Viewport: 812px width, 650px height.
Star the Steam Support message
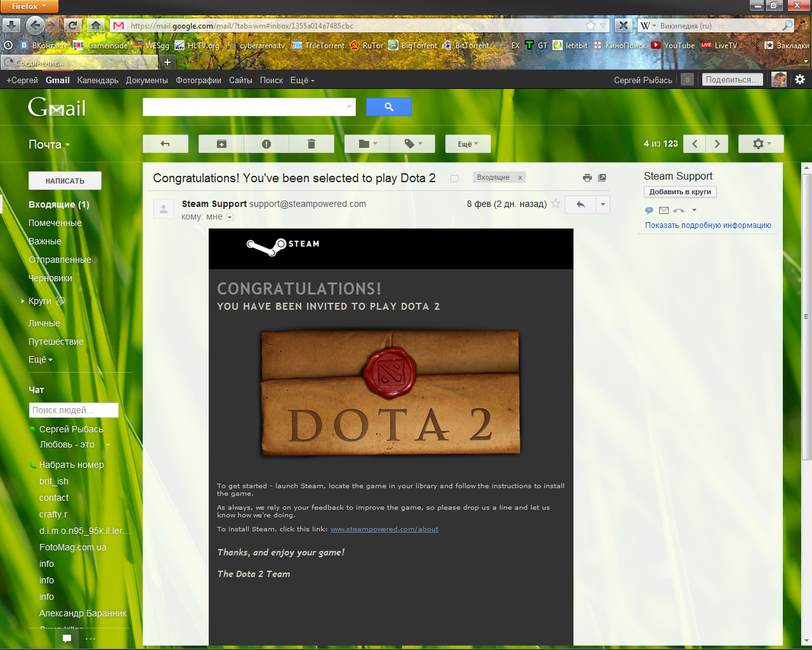(556, 204)
